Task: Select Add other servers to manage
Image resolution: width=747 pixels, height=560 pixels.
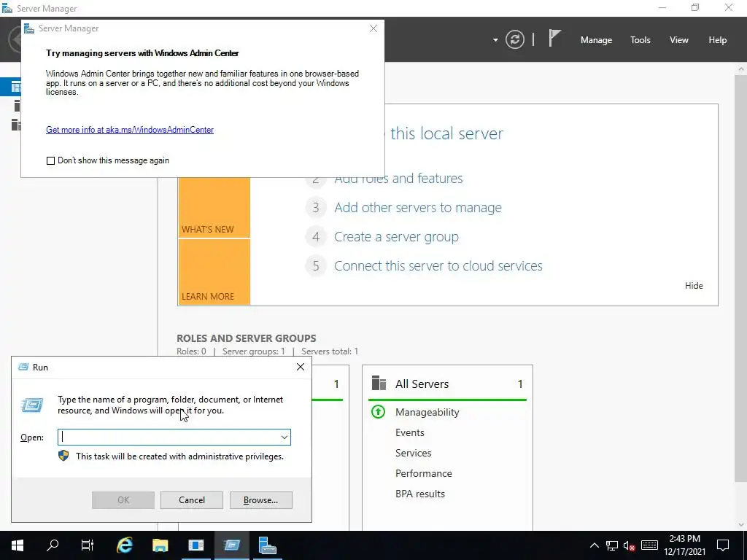Action: 418,208
